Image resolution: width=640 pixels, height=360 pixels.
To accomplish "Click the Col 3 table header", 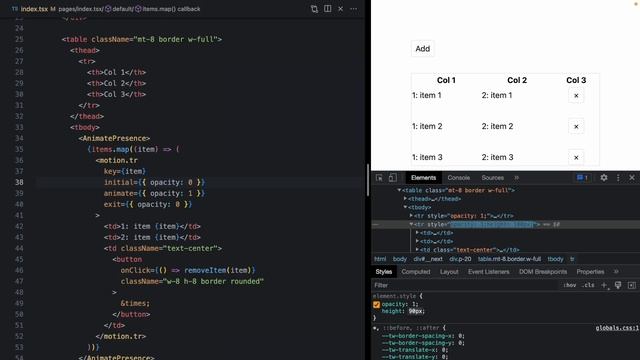I will pyautogui.click(x=576, y=80).
